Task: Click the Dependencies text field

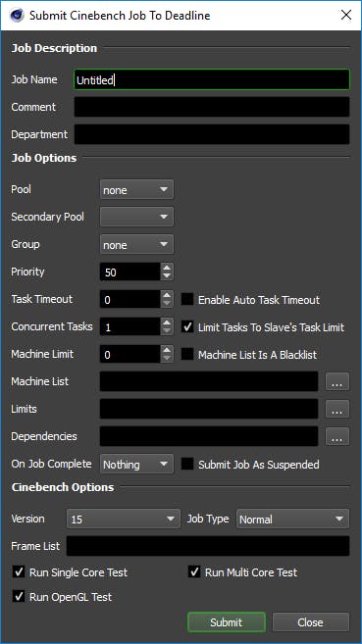Action: (209, 436)
